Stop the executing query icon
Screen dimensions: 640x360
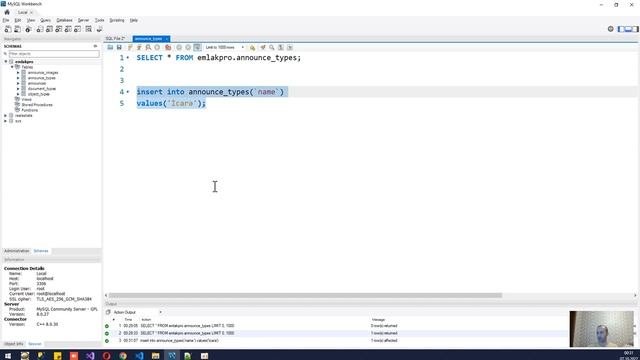[x=157, y=48]
